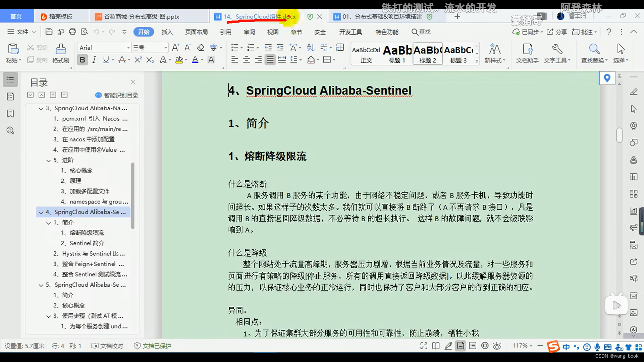
Task: Apply the 标题 1 style
Action: pos(397,54)
